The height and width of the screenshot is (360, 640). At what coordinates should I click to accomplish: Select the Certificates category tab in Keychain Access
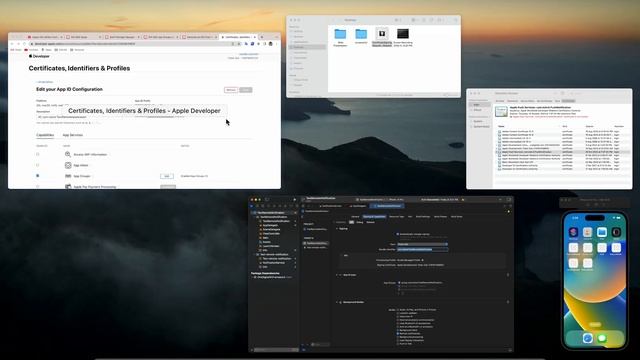[568, 101]
